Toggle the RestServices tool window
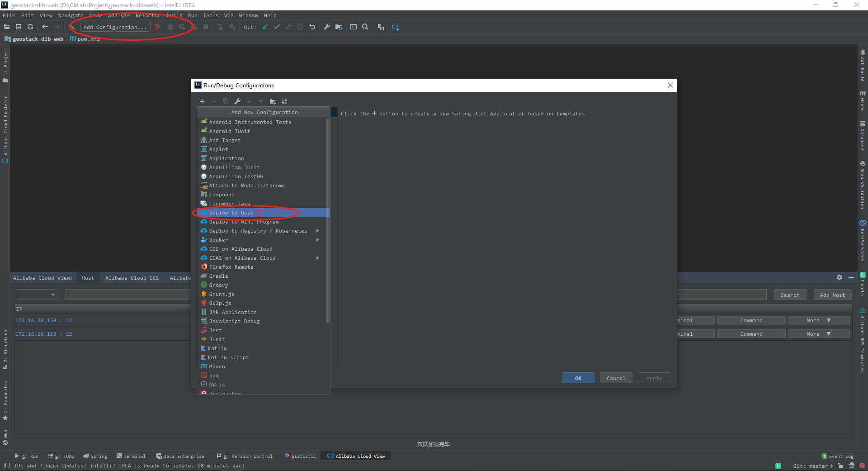This screenshot has height=471, width=868. tap(863, 241)
